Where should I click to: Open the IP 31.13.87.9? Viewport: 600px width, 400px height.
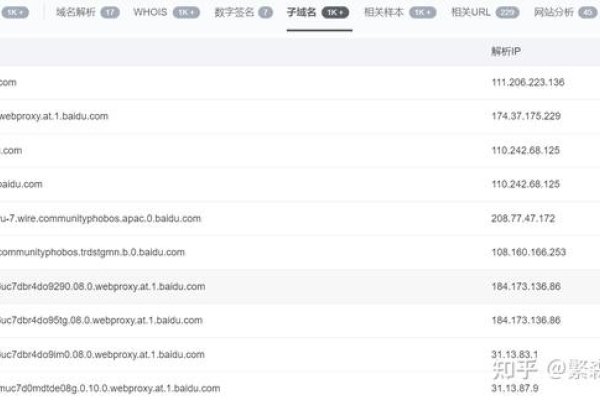(516, 388)
